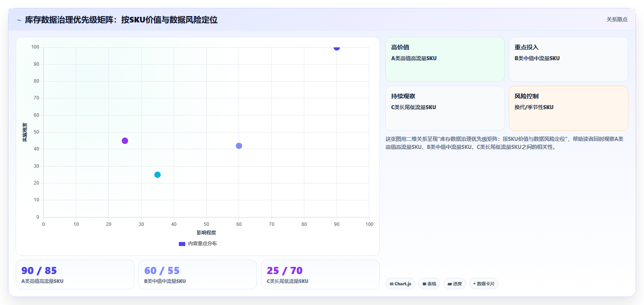Toggle the 内容重点分布 legend color box
This screenshot has width=644, height=305.
(x=182, y=244)
